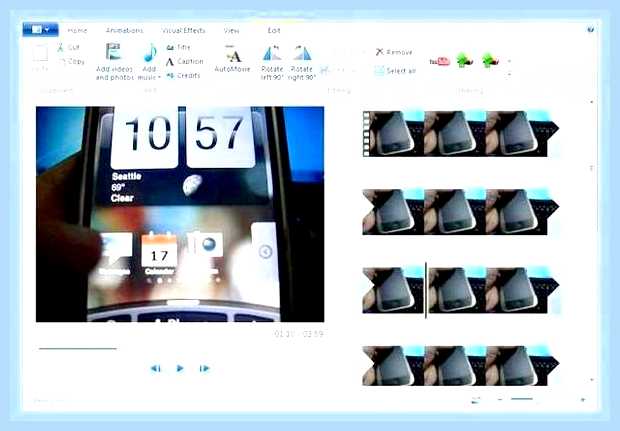Go to the next frame
Image resolution: width=620 pixels, height=431 pixels.
click(x=204, y=369)
